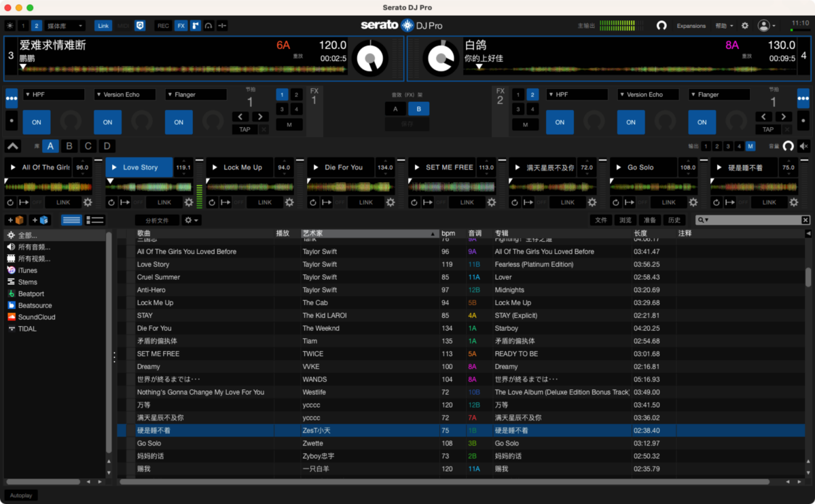The width and height of the screenshot is (815, 504).
Task: Open TIDAL in the library sidebar
Action: [27, 329]
